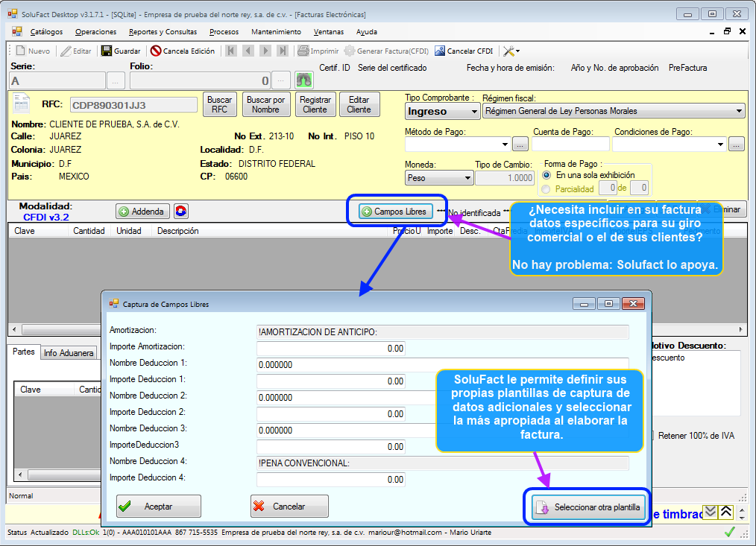The image size is (756, 546).
Task: Click the Campos Libres button
Action: [395, 211]
